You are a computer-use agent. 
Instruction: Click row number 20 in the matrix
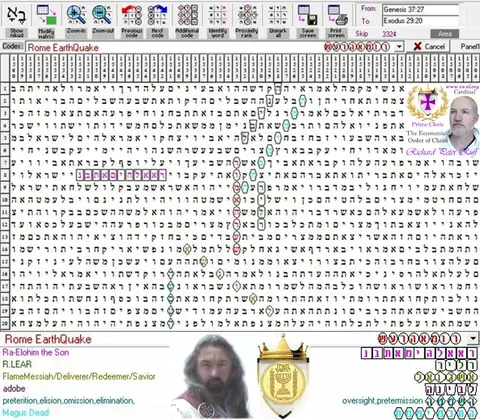click(x=5, y=323)
